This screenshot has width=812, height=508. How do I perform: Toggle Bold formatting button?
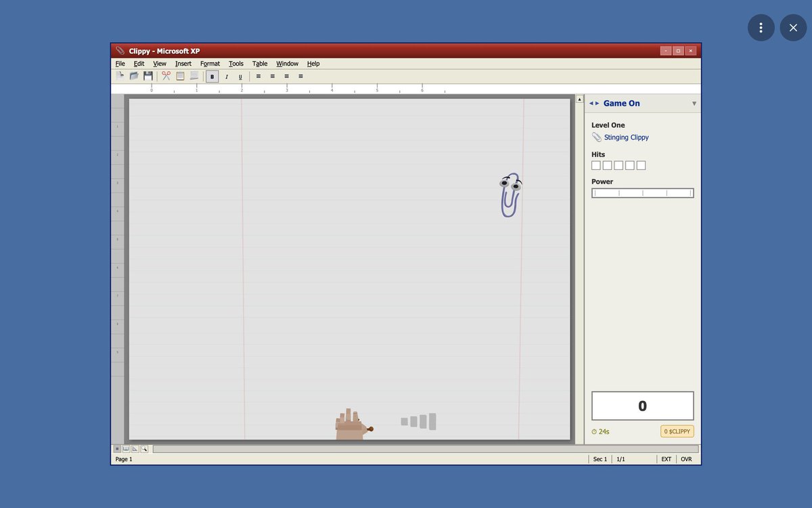(x=212, y=77)
